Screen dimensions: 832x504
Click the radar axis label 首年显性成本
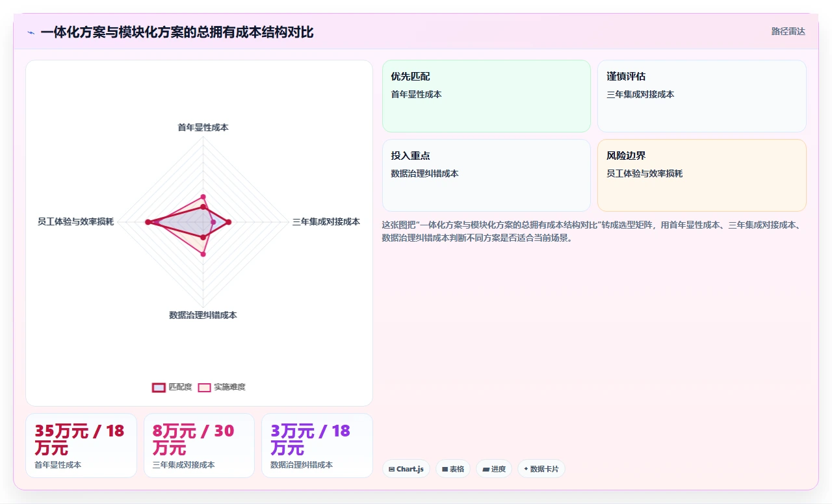click(203, 128)
